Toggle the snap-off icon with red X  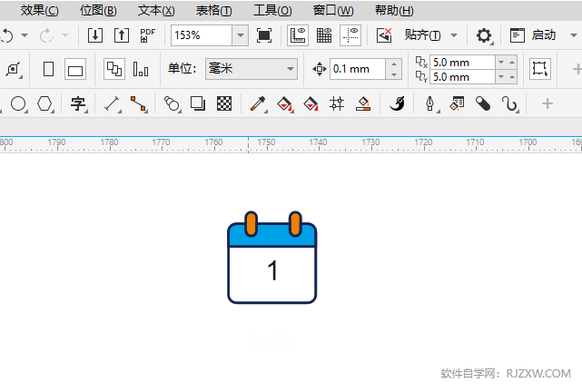pyautogui.click(x=384, y=35)
